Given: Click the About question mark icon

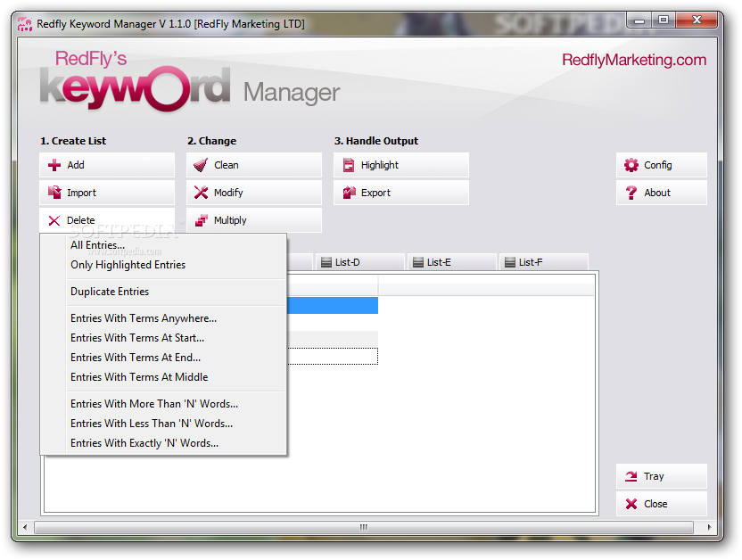Looking at the screenshot, I should 631,193.
